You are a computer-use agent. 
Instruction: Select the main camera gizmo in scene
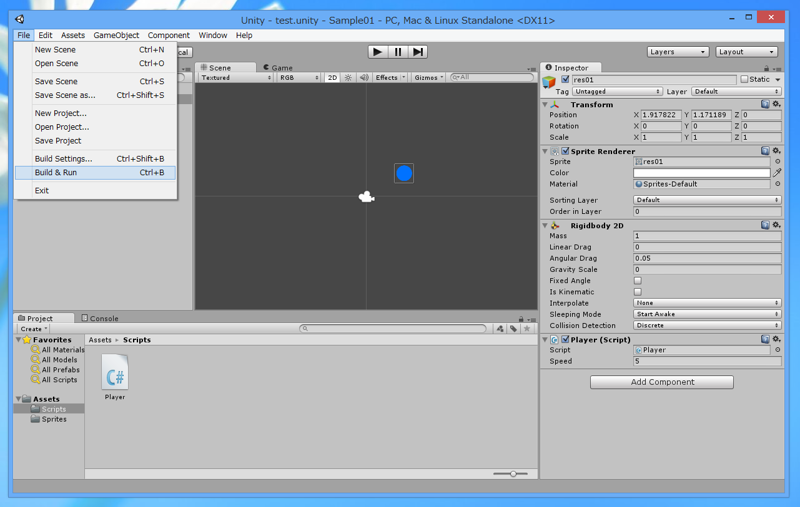click(x=366, y=197)
